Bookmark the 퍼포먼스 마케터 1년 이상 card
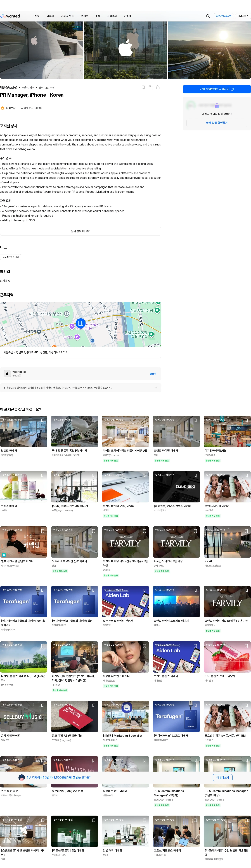This screenshot has height=868, width=251. click(x=195, y=531)
